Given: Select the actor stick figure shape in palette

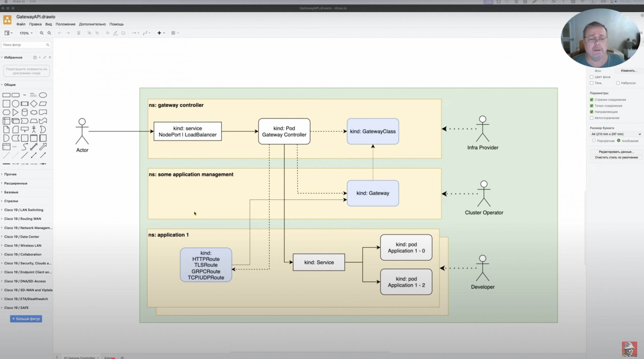Looking at the screenshot, I should coord(34,129).
